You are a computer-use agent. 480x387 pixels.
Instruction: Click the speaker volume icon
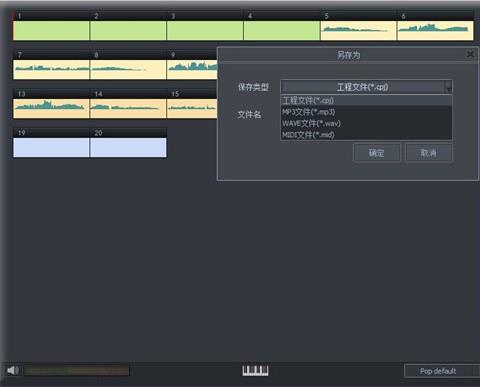click(13, 370)
